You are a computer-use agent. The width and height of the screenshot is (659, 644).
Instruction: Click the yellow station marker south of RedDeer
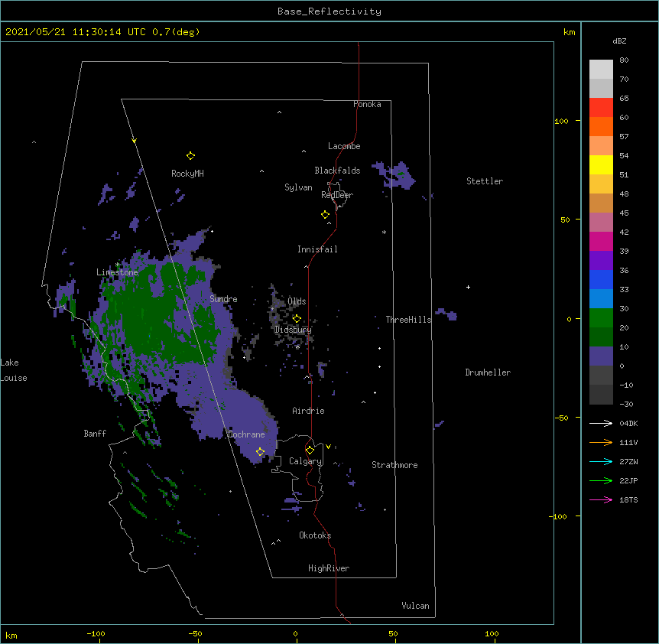326,215
